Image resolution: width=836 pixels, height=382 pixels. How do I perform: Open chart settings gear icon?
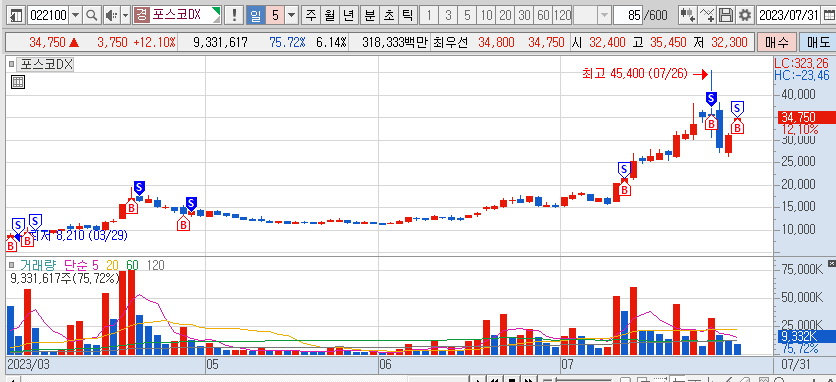click(745, 15)
